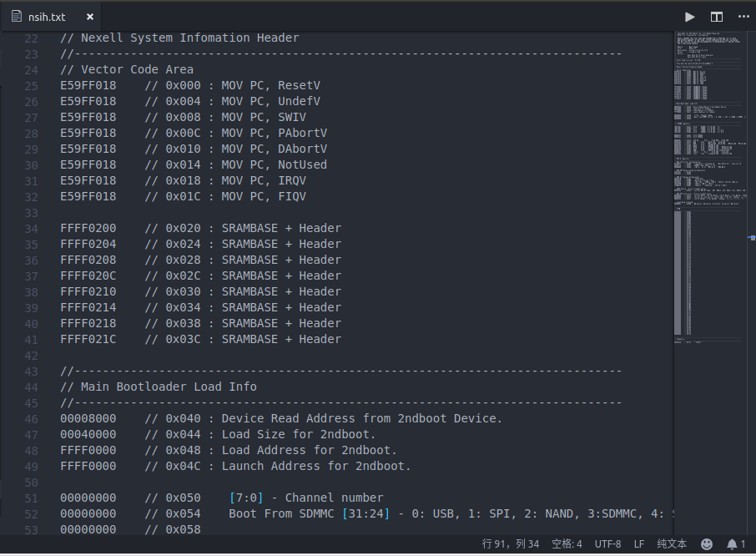This screenshot has width=756, height=556.
Task: Click 'Load Size for 2ndboot.' text
Action: pos(299,434)
